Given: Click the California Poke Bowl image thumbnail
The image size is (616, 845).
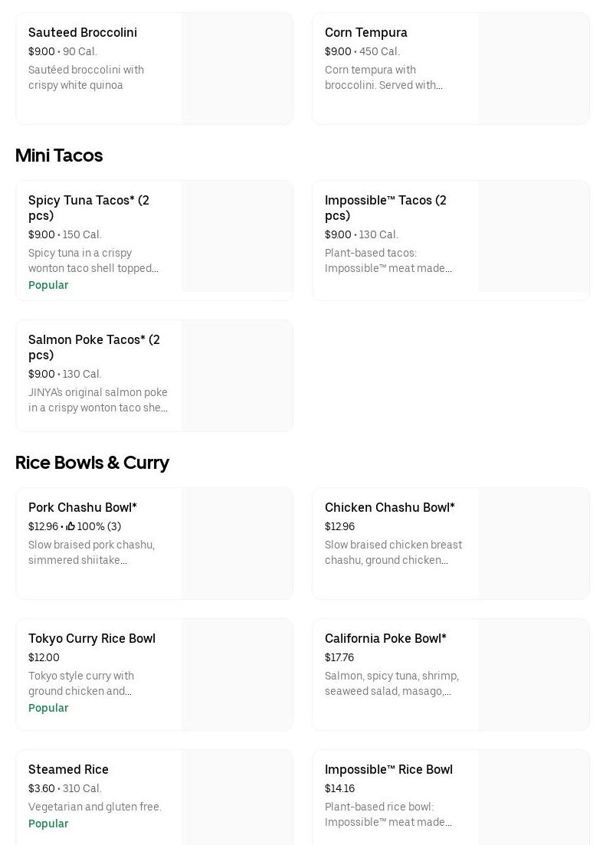Looking at the screenshot, I should (x=534, y=675).
